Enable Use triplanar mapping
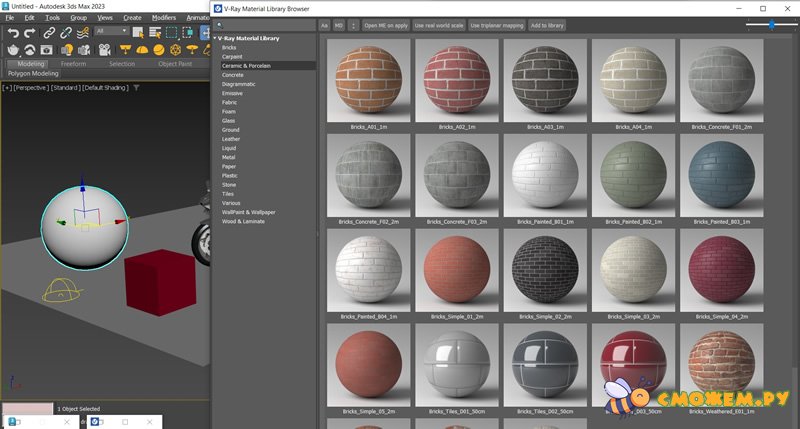Image resolution: width=800 pixels, height=429 pixels. point(495,24)
